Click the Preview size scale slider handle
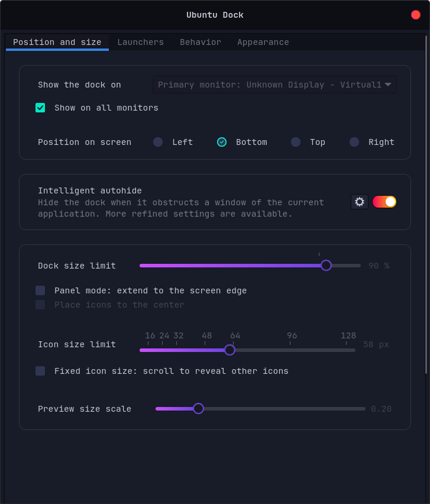 (x=198, y=408)
